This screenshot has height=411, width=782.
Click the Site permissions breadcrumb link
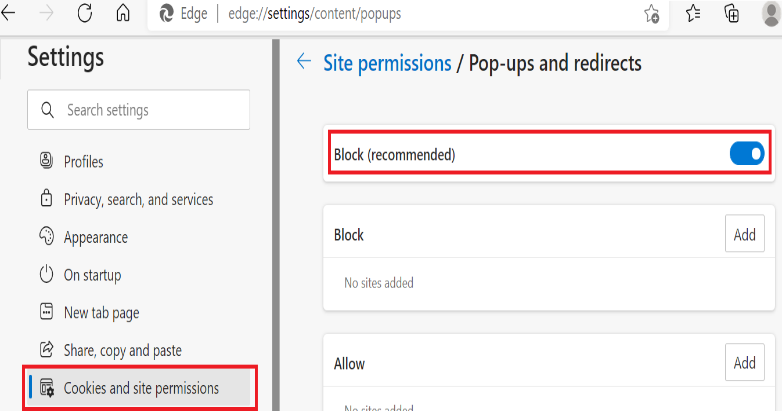pos(387,63)
